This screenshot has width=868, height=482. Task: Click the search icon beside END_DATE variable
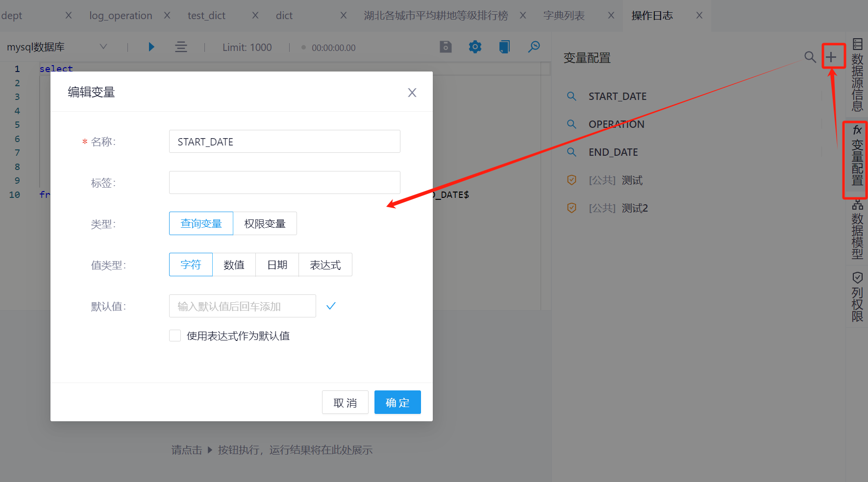coord(571,152)
